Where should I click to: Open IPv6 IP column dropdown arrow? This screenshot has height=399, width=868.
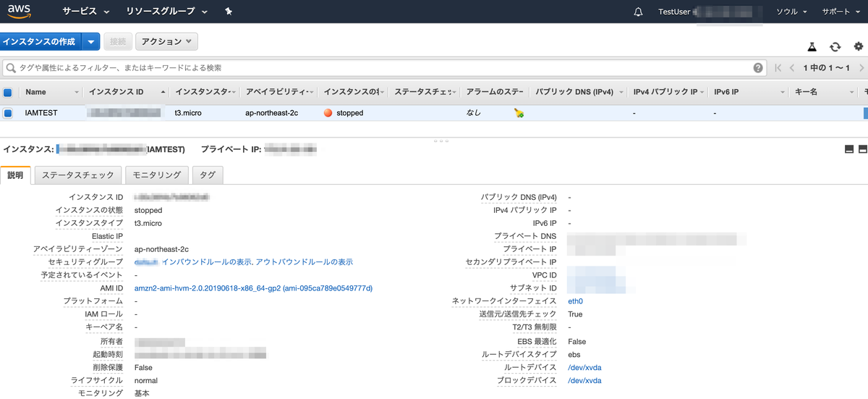click(x=783, y=92)
